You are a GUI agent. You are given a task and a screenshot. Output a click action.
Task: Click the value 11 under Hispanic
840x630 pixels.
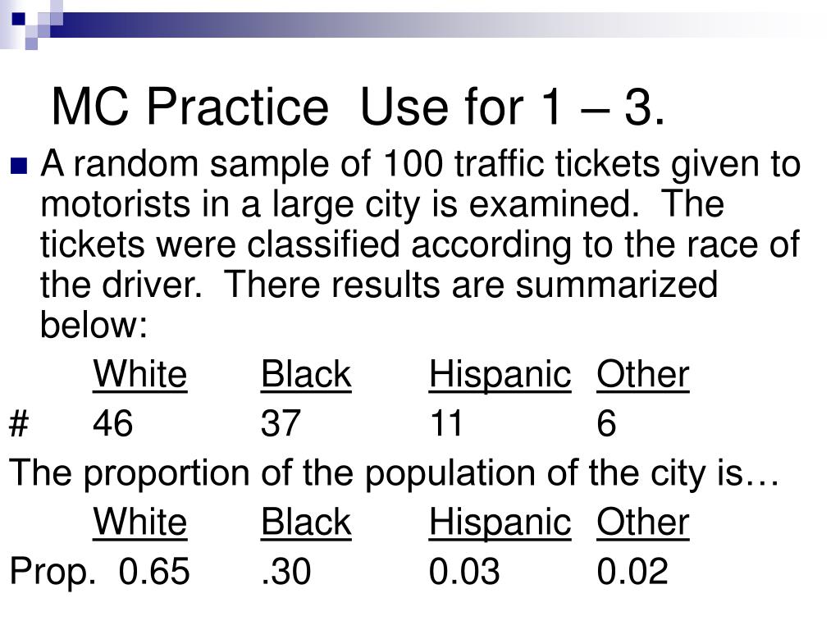(445, 423)
